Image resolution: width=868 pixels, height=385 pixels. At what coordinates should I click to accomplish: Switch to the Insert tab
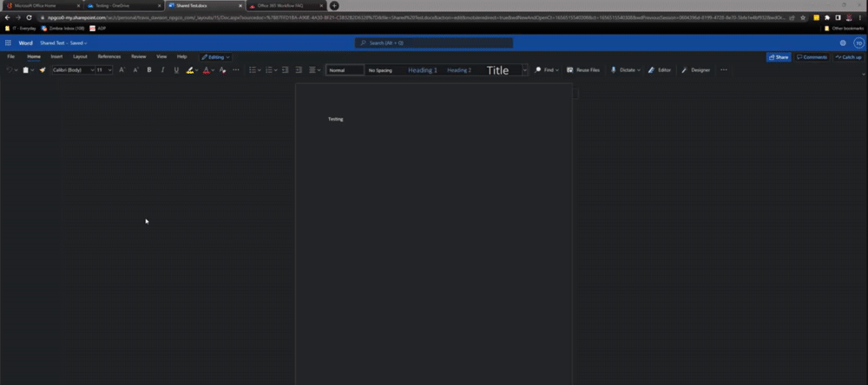56,56
